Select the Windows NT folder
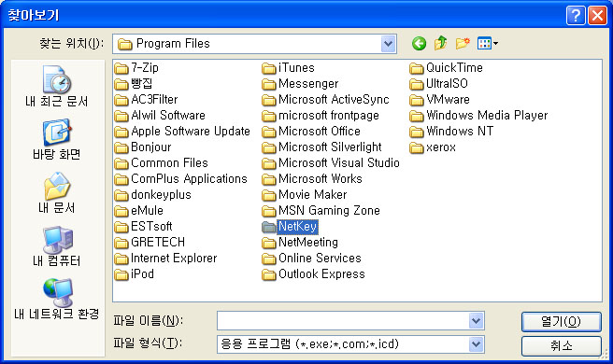This screenshot has height=364, width=613. [x=451, y=132]
